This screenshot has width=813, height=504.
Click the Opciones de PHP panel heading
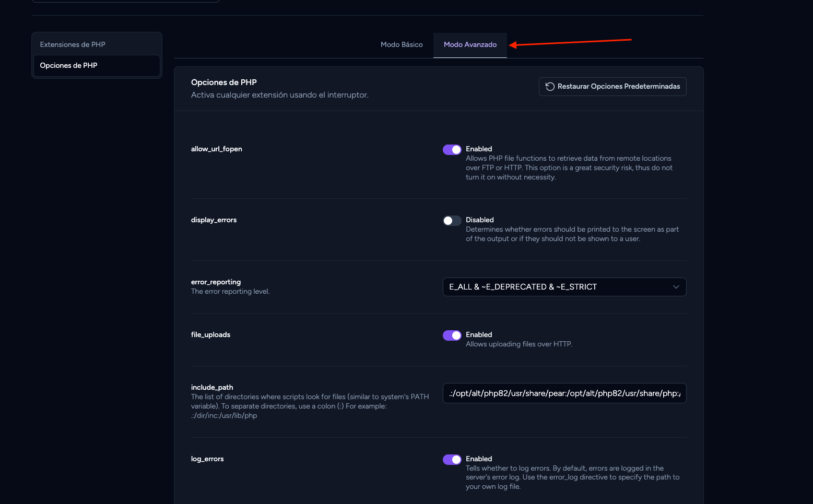224,82
